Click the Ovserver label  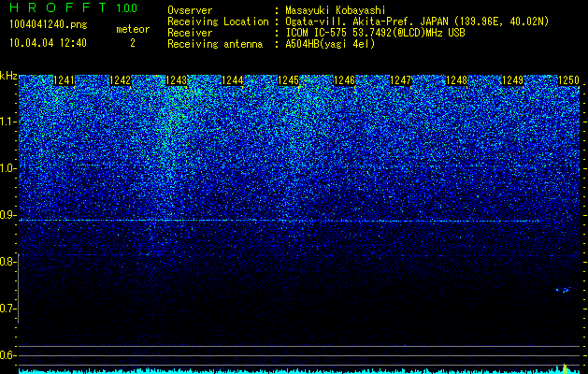point(190,10)
